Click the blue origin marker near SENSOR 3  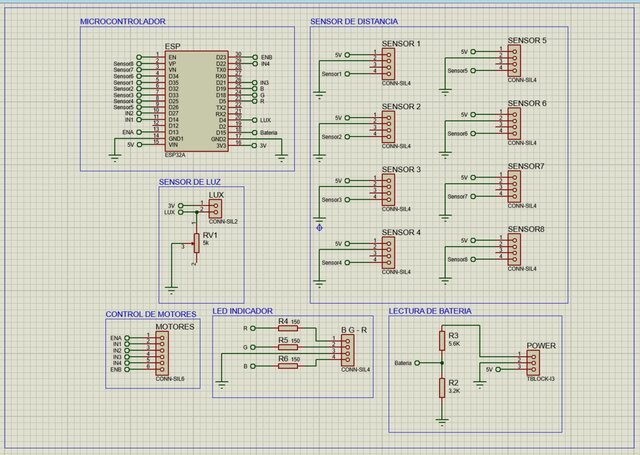point(320,228)
